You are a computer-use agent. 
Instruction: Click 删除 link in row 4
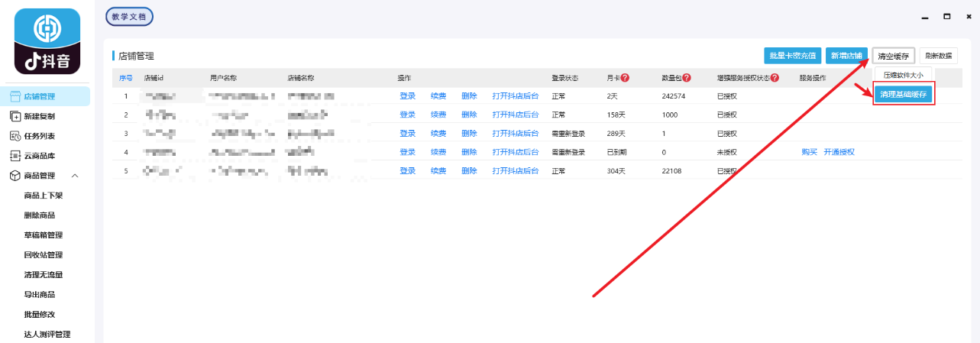[x=469, y=152]
